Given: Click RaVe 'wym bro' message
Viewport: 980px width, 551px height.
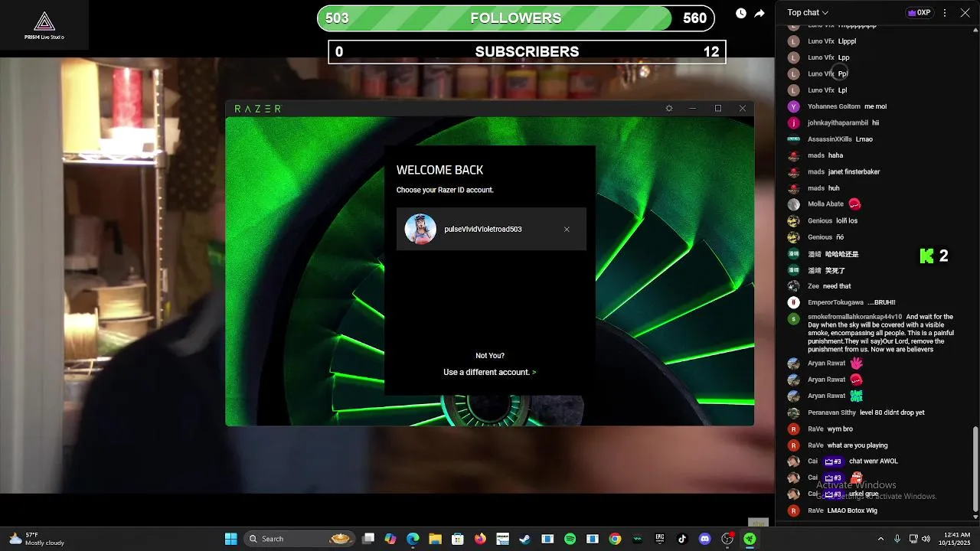Looking at the screenshot, I should [x=840, y=429].
